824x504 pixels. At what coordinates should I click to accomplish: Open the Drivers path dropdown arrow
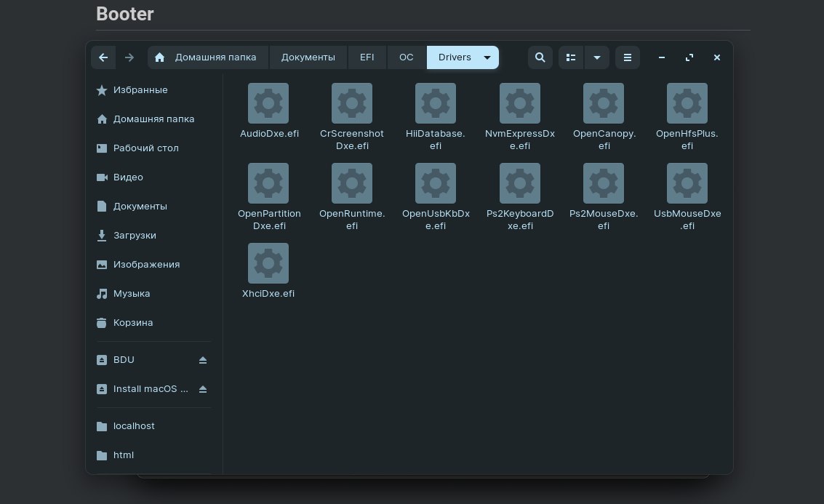coord(487,57)
